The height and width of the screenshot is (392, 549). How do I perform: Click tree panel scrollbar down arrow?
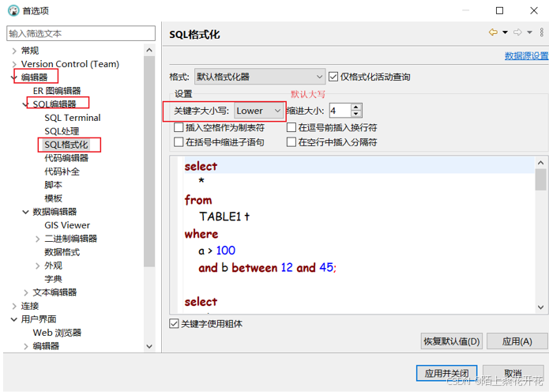click(149, 346)
